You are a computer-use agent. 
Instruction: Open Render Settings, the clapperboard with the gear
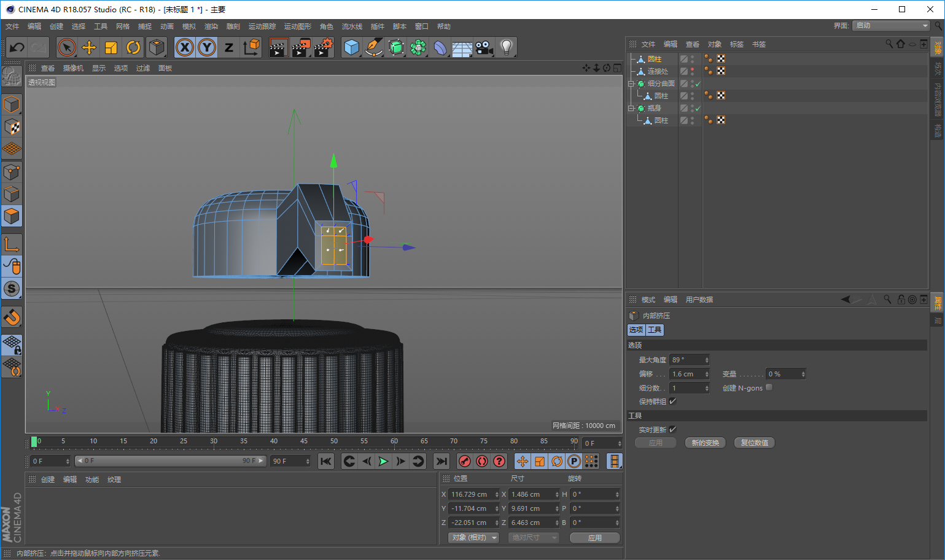coord(323,47)
